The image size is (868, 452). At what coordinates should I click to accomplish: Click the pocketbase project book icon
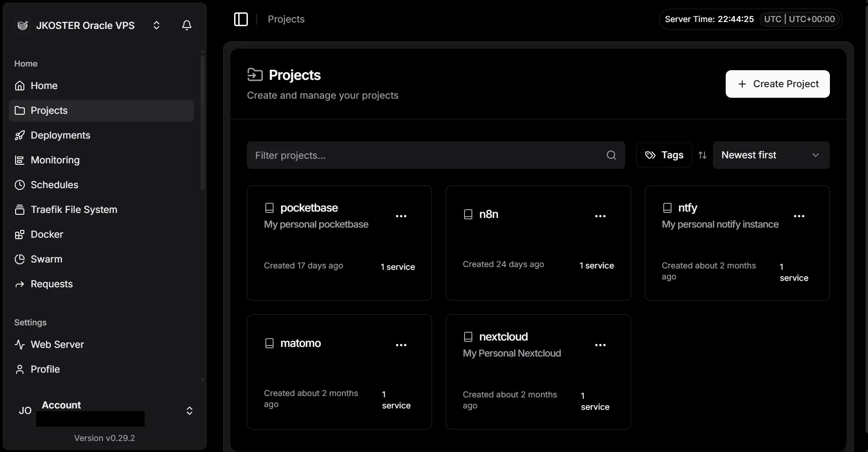pos(269,208)
